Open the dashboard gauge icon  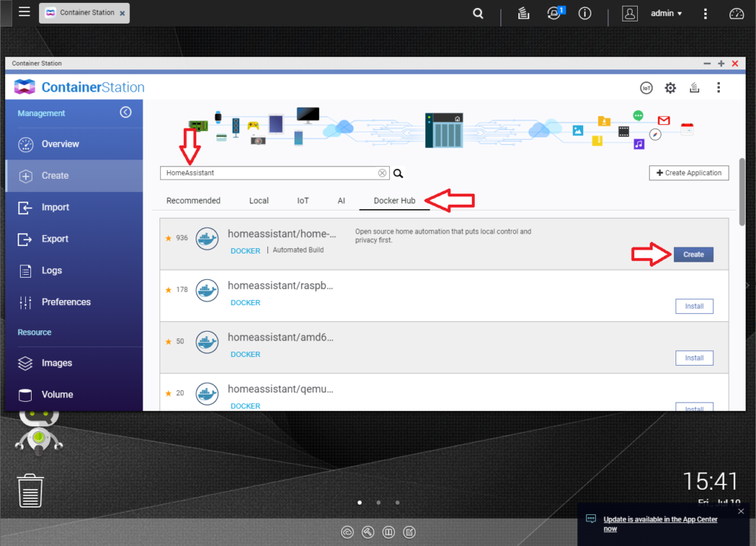pyautogui.click(x=736, y=13)
